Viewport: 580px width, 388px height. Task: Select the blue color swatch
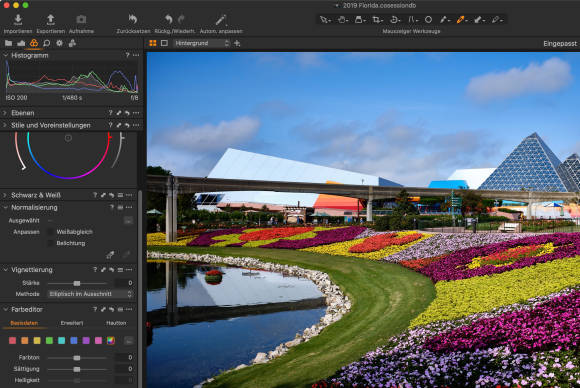74,340
